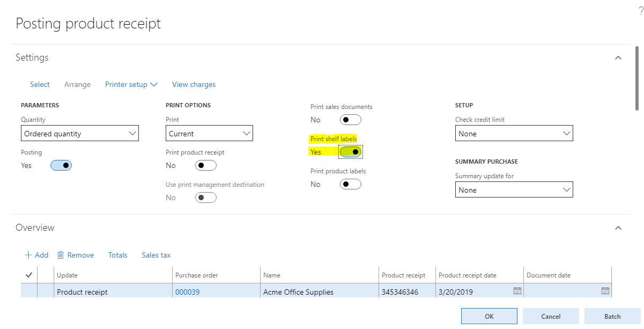Open the Document date calendar picker
Viewport: 644px width, 329px height.
[605, 291]
